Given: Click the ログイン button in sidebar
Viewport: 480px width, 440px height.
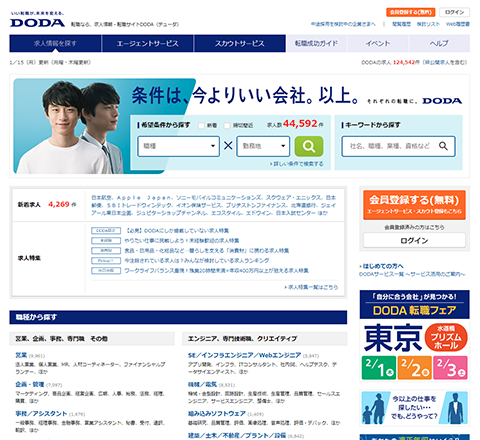Looking at the screenshot, I should tap(414, 240).
